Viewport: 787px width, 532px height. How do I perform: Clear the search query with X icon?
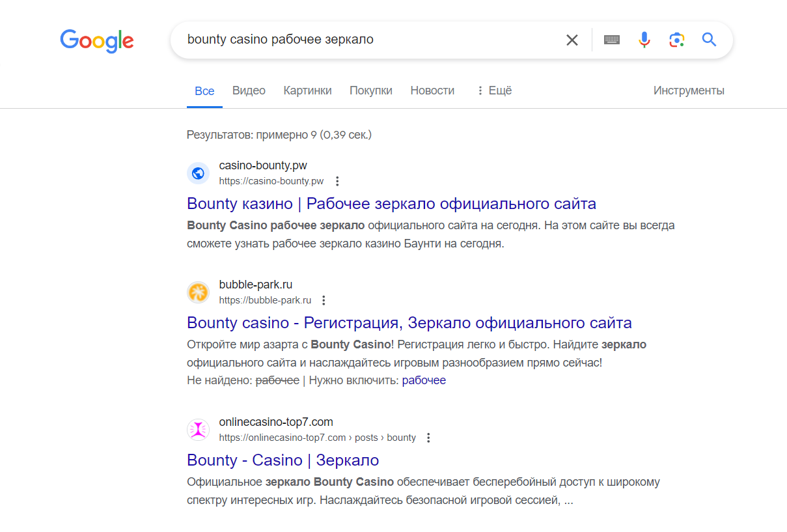(x=572, y=40)
